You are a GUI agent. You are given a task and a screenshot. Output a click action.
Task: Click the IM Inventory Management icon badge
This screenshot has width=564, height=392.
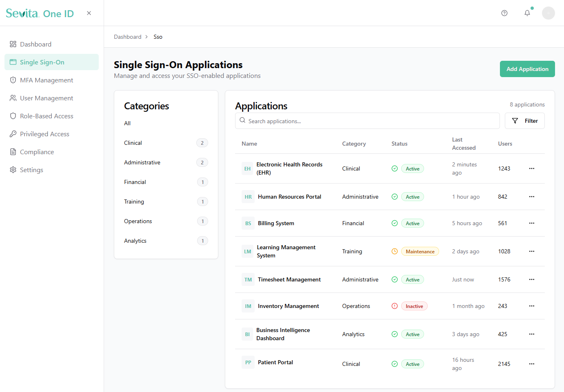point(248,306)
